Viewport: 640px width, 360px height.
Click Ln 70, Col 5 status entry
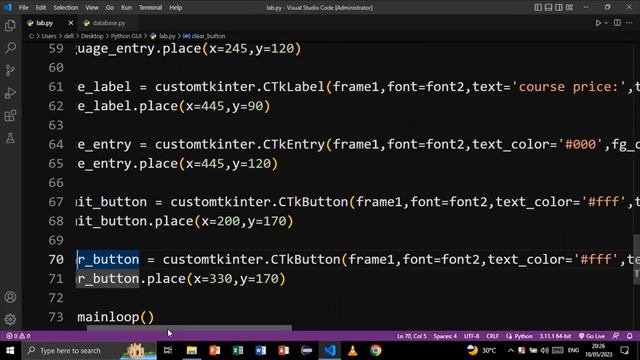point(411,336)
